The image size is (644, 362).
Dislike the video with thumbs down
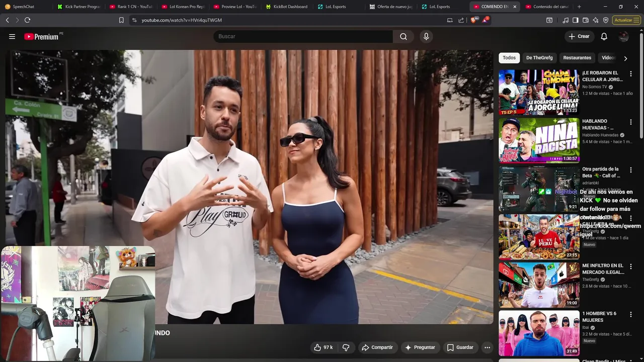point(346,347)
